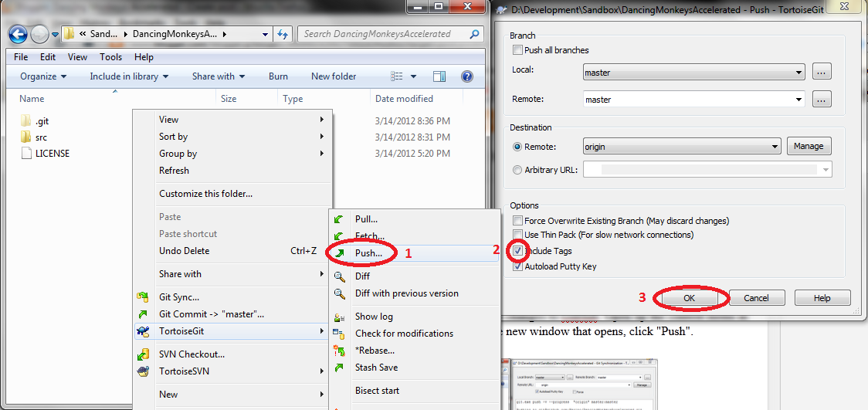This screenshot has width=868, height=410.
Task: Toggle Autoload Putty Key checkbox
Action: coord(517,266)
